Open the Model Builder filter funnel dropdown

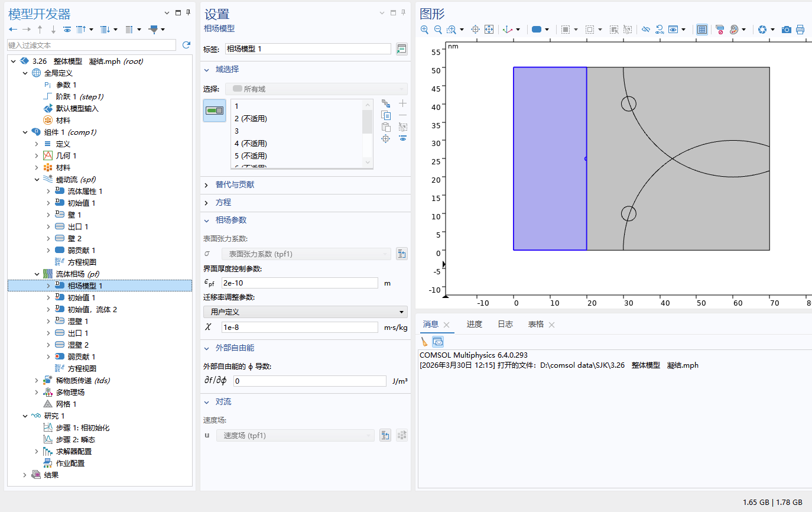[163, 29]
